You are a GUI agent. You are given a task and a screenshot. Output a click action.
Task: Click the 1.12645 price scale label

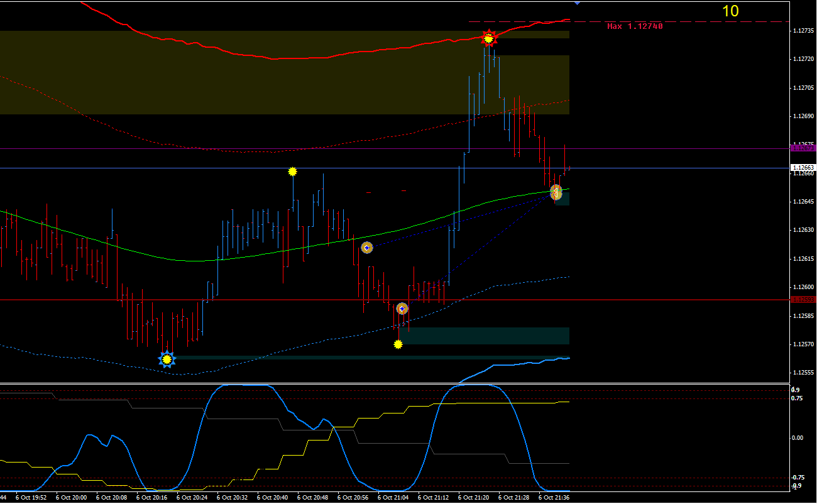(803, 201)
